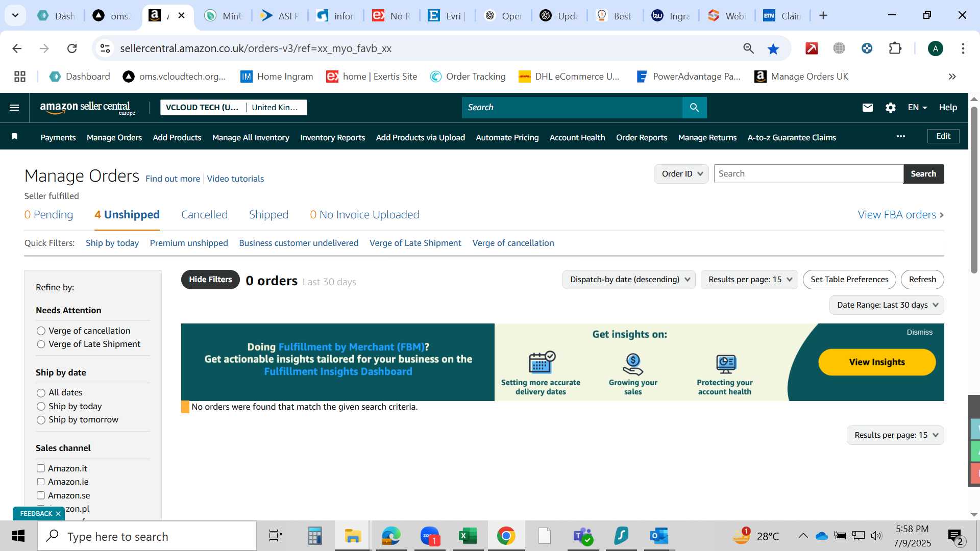Expand the browser tab search chevron

[x=15, y=16]
